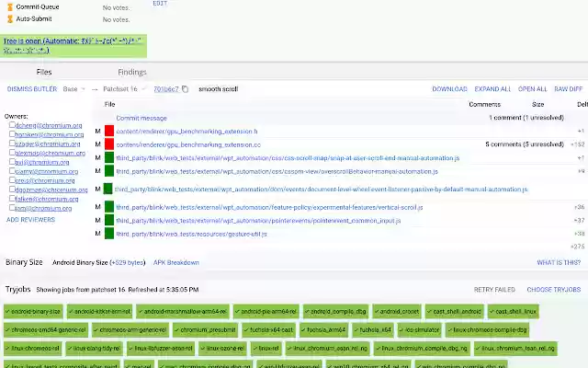Viewport: 588px width, 368px height.
Task: Click ADD REVIEWERS under owners list
Action: point(30,220)
